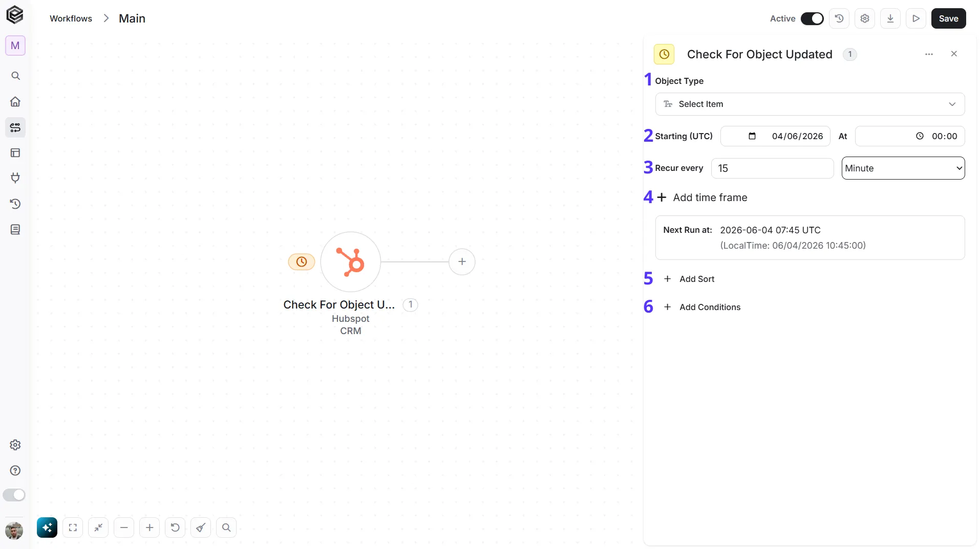Open the panel three-dots more menu
This screenshot has width=980, height=549.
929,54
